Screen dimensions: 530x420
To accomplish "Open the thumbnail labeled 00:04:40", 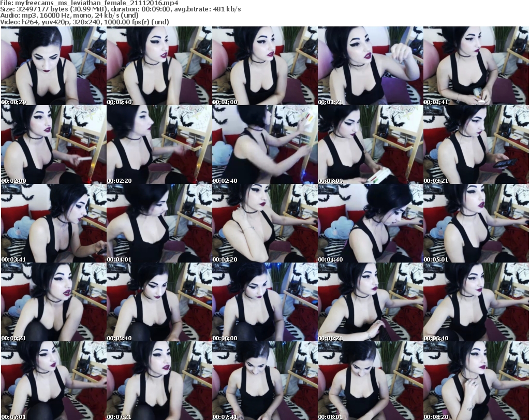I will click(x=370, y=223).
